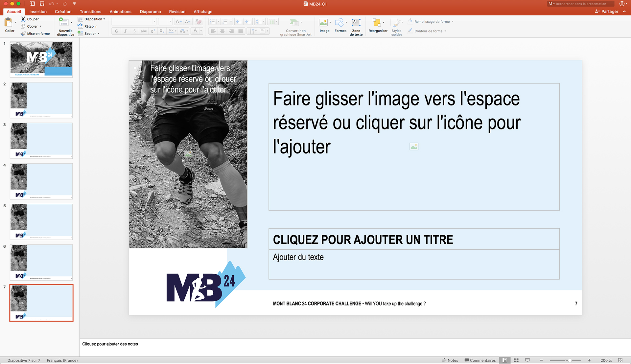
Task: Open the Diaporama tab
Action: point(150,11)
